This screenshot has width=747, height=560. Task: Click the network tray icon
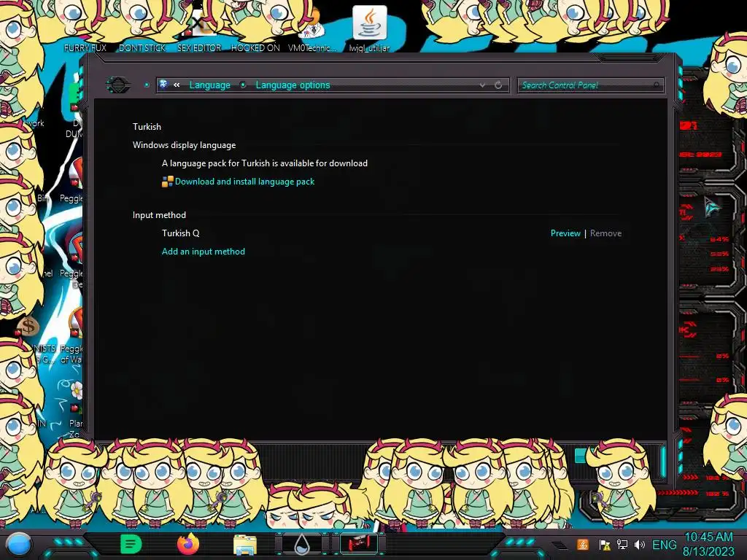[x=622, y=545]
